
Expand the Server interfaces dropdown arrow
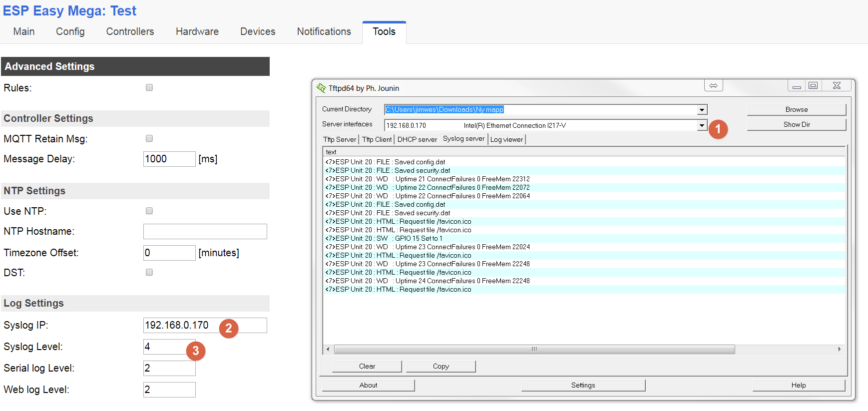[702, 125]
